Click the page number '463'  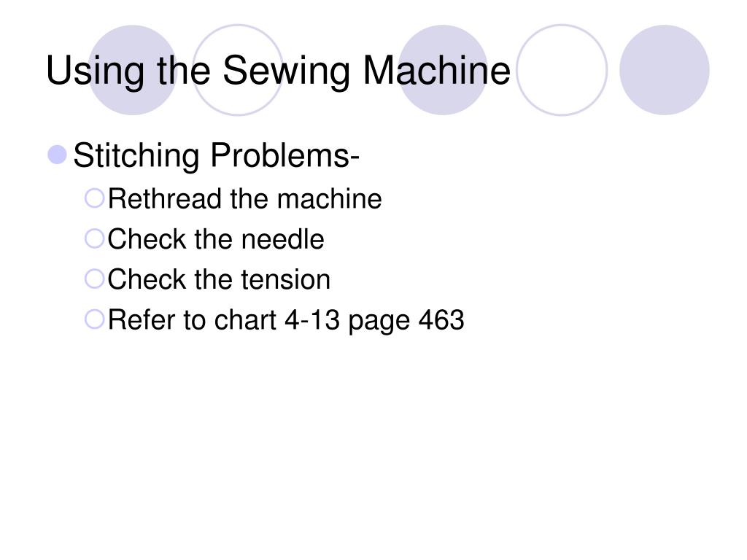[441, 319]
